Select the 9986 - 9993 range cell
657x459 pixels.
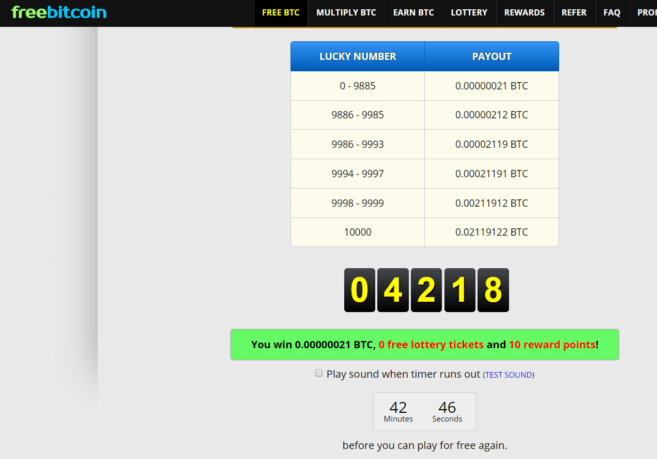pos(357,144)
